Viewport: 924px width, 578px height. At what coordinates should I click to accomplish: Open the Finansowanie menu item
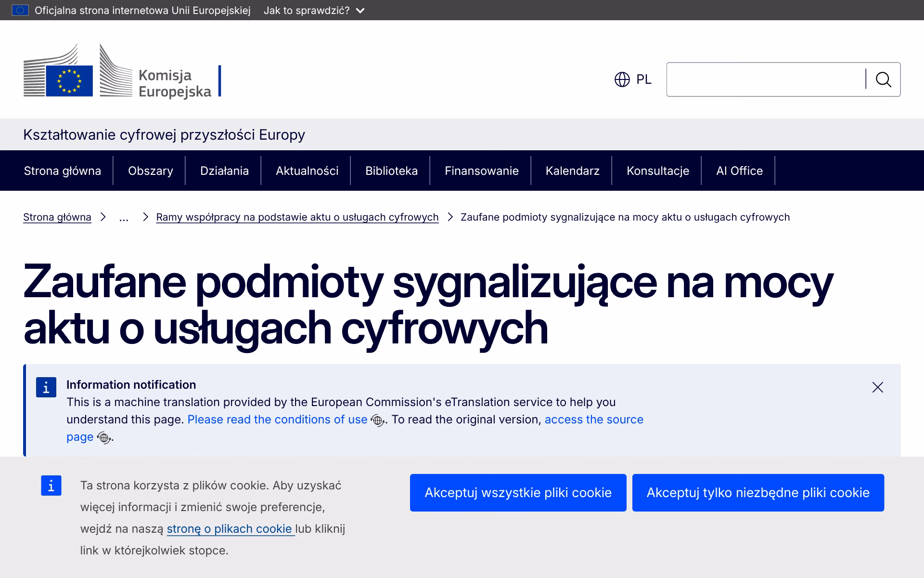482,171
